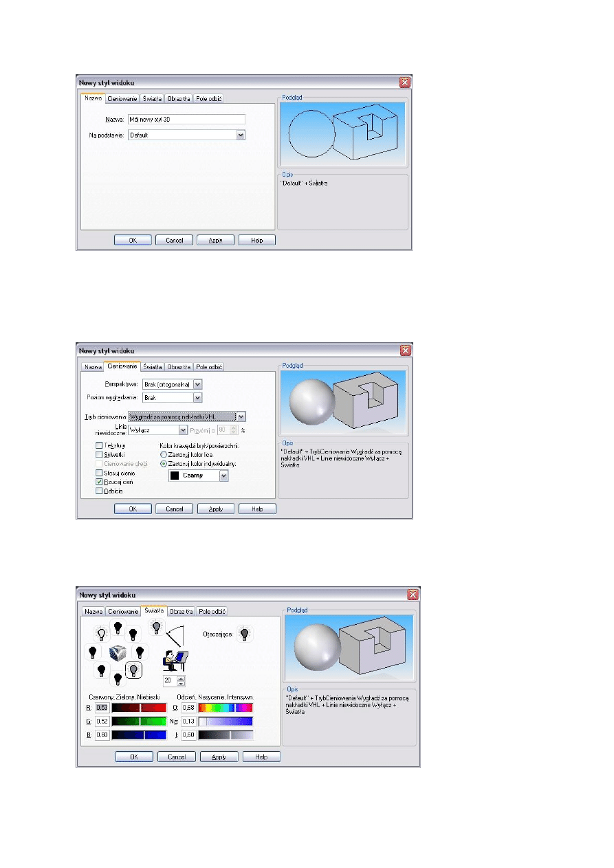The image size is (614, 868).
Task: Click the topmost bulb in the lights ring
Action: coord(118,627)
